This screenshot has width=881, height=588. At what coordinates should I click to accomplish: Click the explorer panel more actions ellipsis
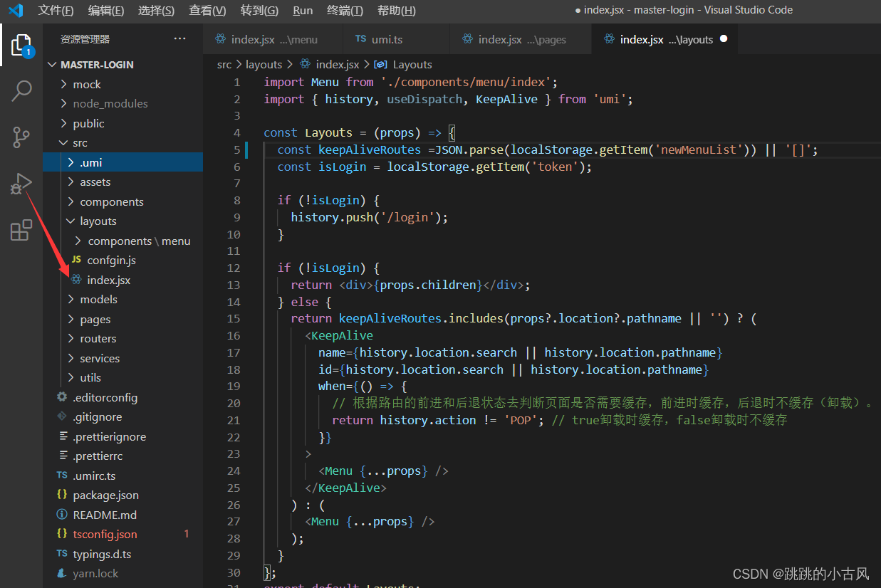(179, 39)
